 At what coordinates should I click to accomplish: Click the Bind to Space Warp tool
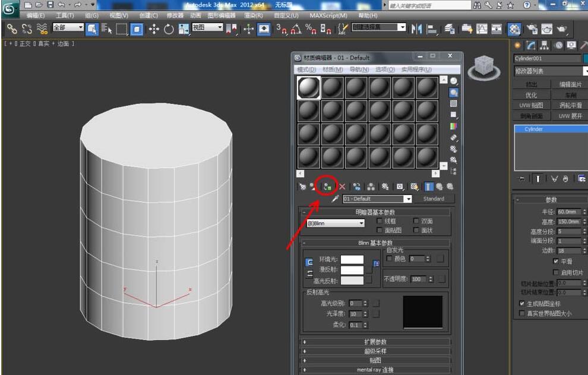click(x=42, y=29)
